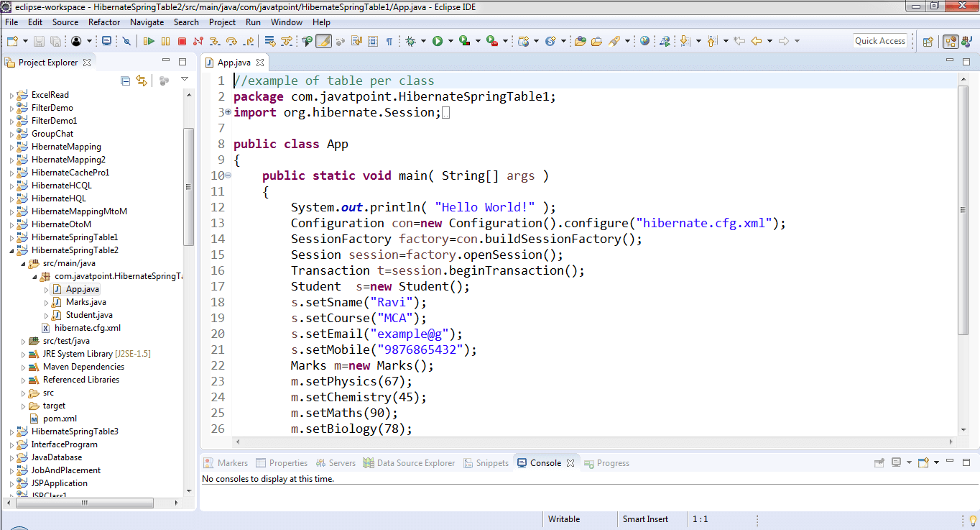The width and height of the screenshot is (980, 530).
Task: Click the Quick Access search field
Action: coord(879,41)
